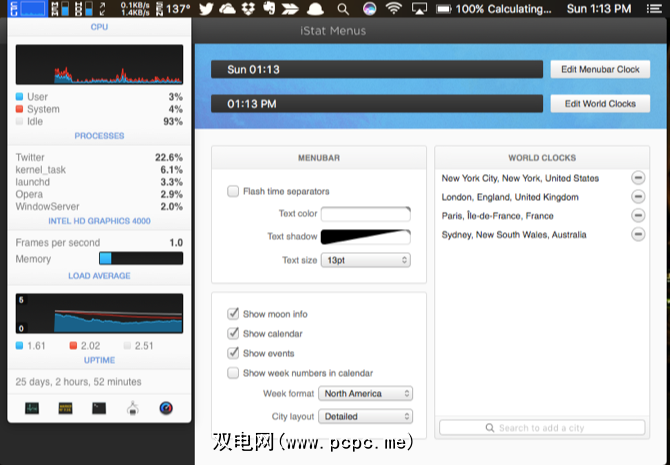The width and height of the screenshot is (670, 465).
Task: Remove Paris world clock
Action: click(638, 215)
